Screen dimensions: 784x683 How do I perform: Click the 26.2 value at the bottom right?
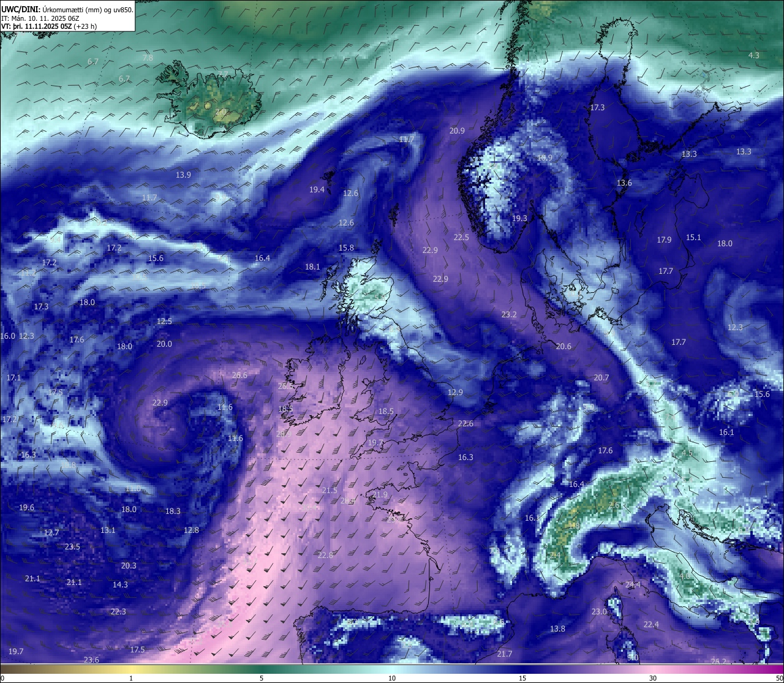718,661
